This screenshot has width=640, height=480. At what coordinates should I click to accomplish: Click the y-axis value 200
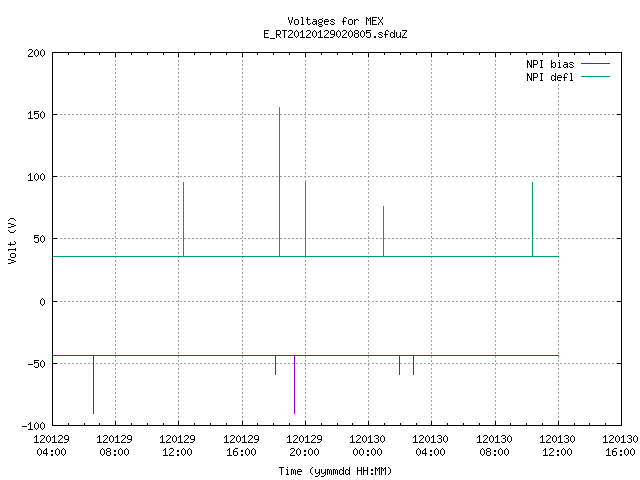pos(36,53)
